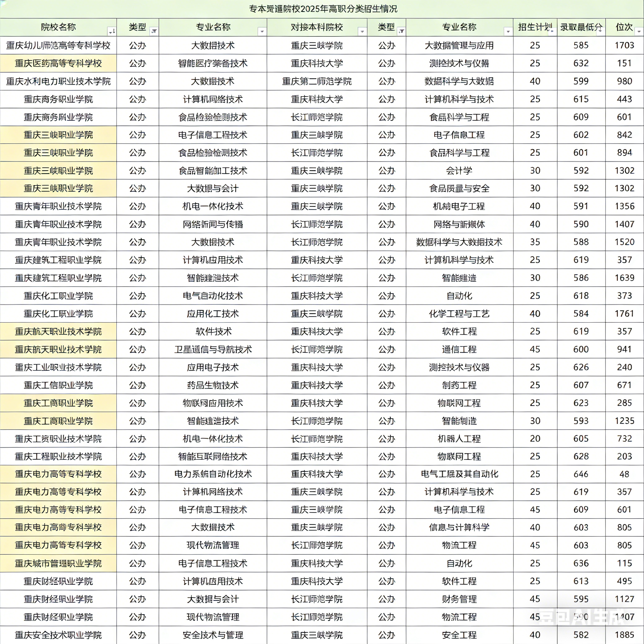Image resolution: width=644 pixels, height=644 pixels.
Task: Expand the 对接本科院校 column filter dropdown
Action: pyautogui.click(x=362, y=32)
